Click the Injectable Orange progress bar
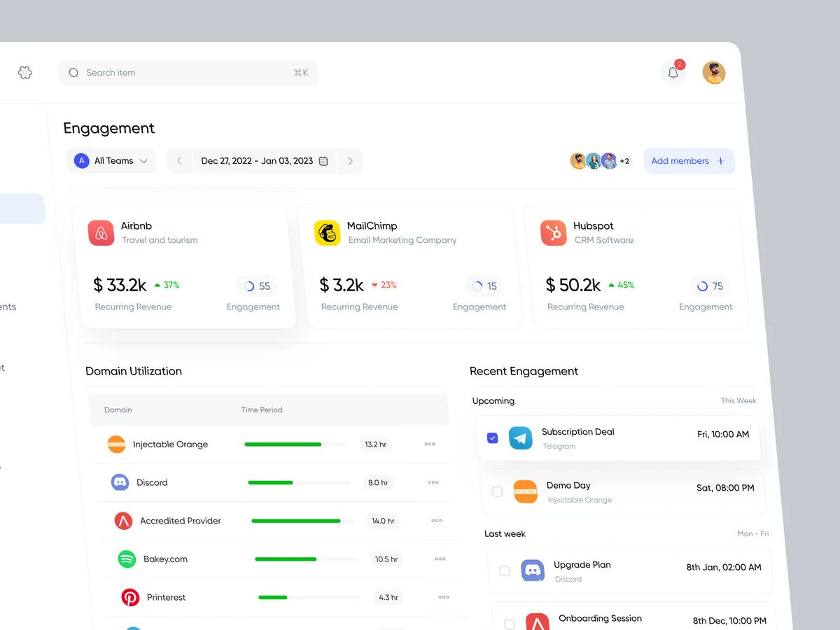Viewport: 840px width, 630px height. point(295,444)
